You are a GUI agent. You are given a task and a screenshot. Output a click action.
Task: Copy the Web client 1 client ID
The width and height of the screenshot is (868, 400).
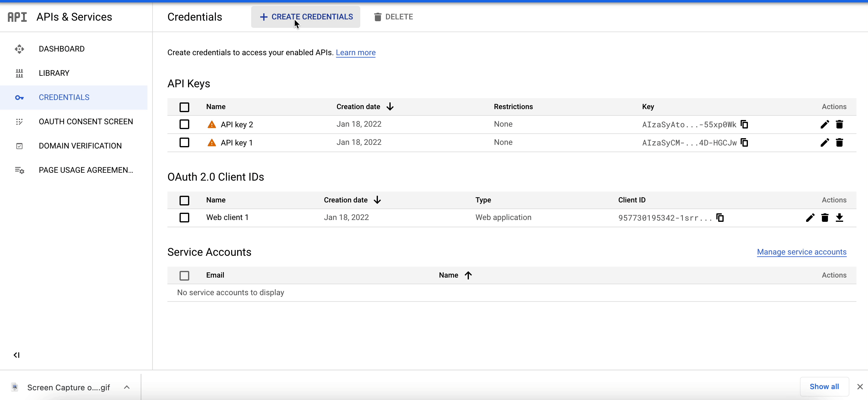click(720, 218)
